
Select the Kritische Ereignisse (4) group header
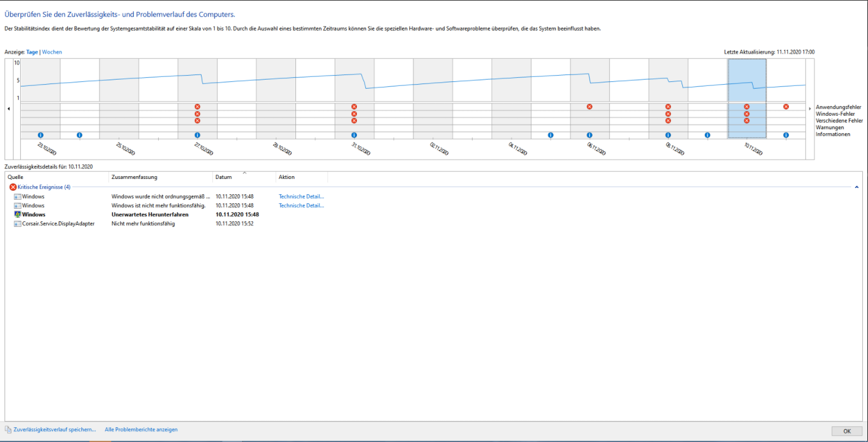(x=44, y=187)
